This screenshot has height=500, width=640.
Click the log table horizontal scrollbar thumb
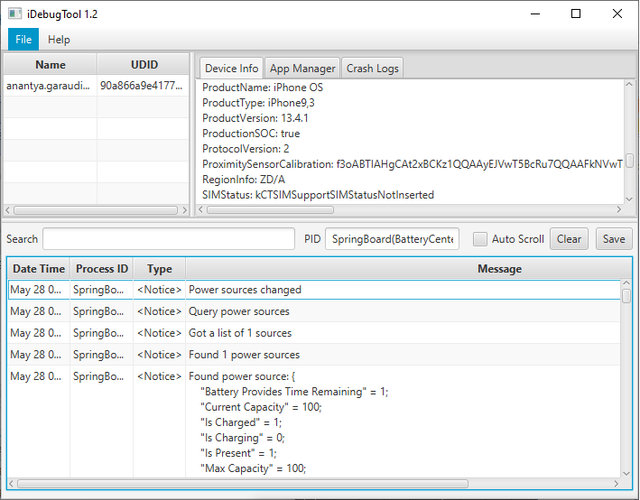coord(242,484)
